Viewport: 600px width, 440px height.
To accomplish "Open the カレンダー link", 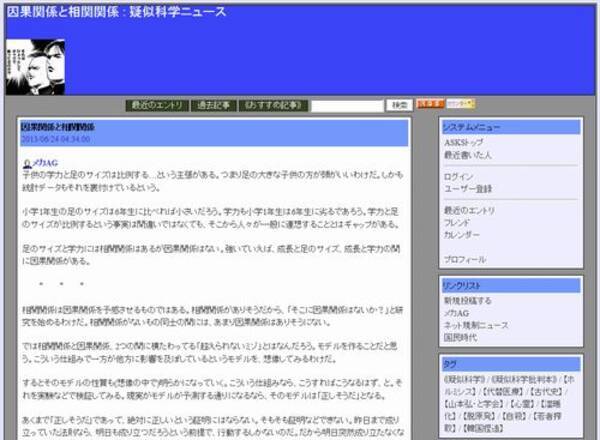I will point(462,233).
